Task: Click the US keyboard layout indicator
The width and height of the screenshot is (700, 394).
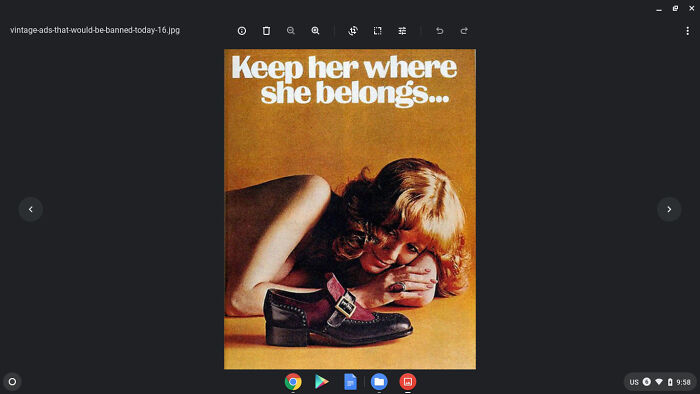Action: (634, 382)
